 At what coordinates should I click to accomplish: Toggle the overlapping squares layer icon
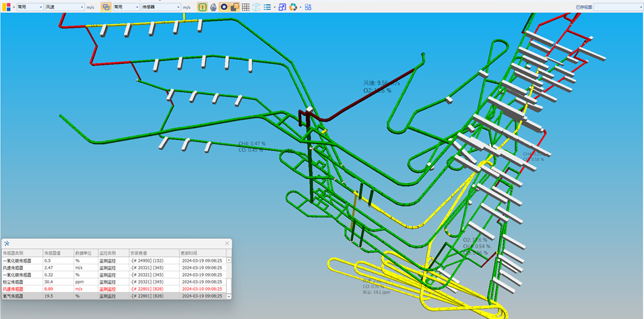pyautogui.click(x=106, y=7)
